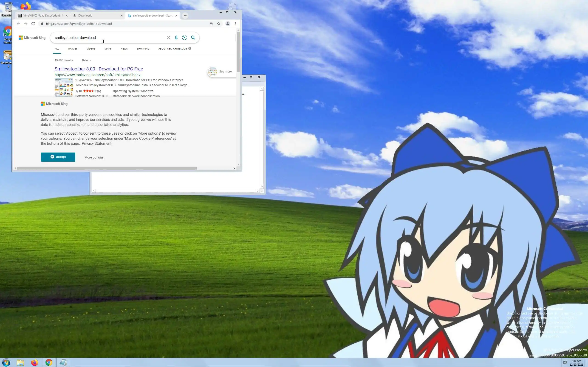Screen dimensions: 588x367
Task: Click the magnifier search icon in Bing
Action: pyautogui.click(x=193, y=38)
